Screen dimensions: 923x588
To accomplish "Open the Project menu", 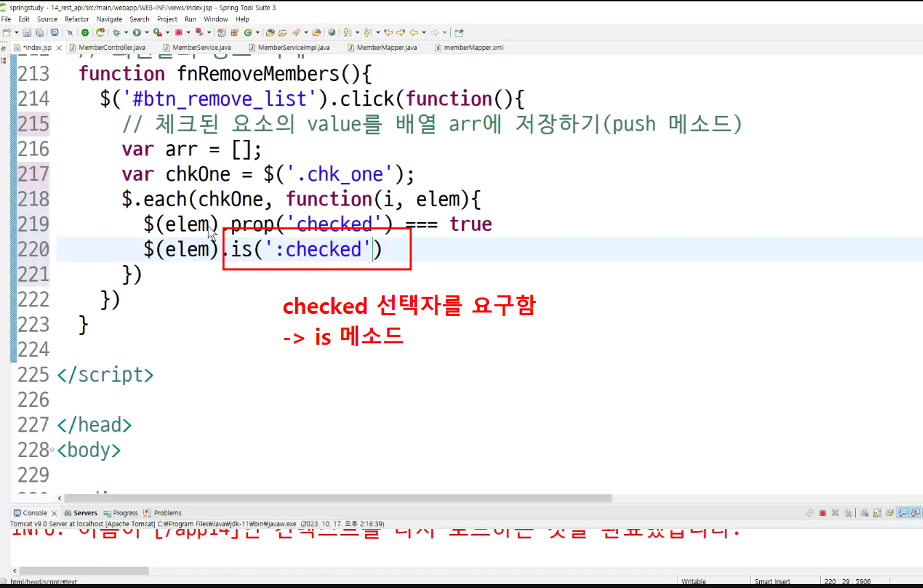I will (167, 19).
